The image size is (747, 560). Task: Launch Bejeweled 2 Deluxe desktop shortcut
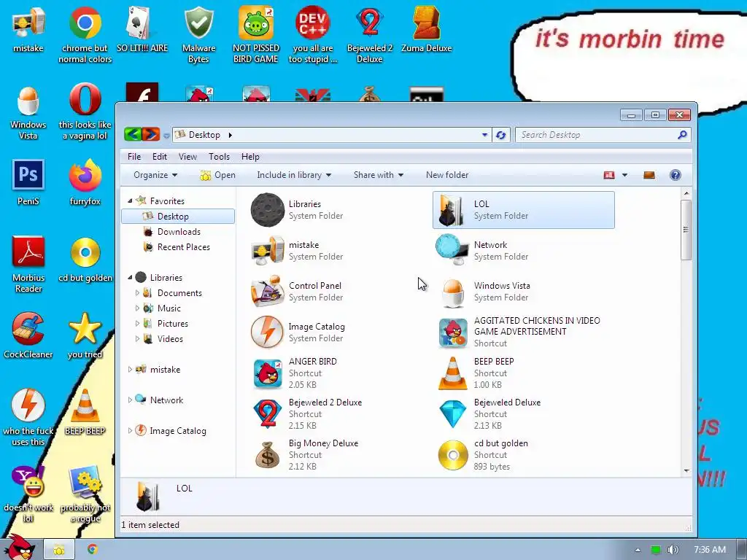point(370,34)
